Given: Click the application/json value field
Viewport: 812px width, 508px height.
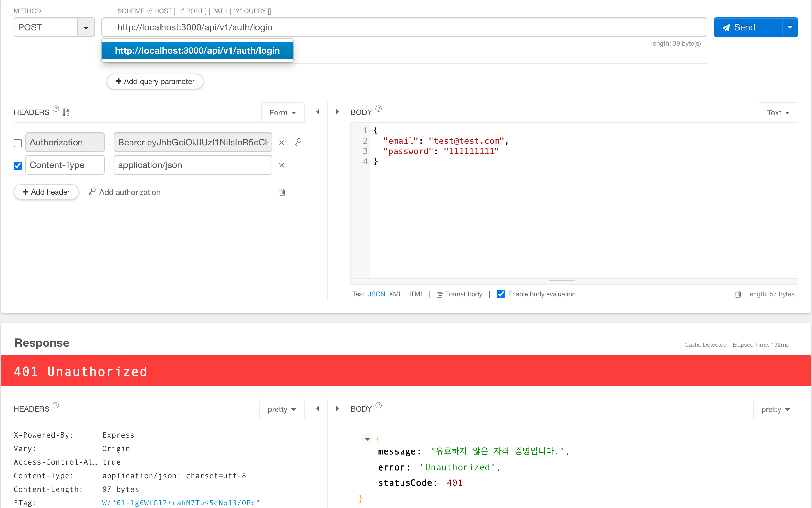Looking at the screenshot, I should (193, 164).
